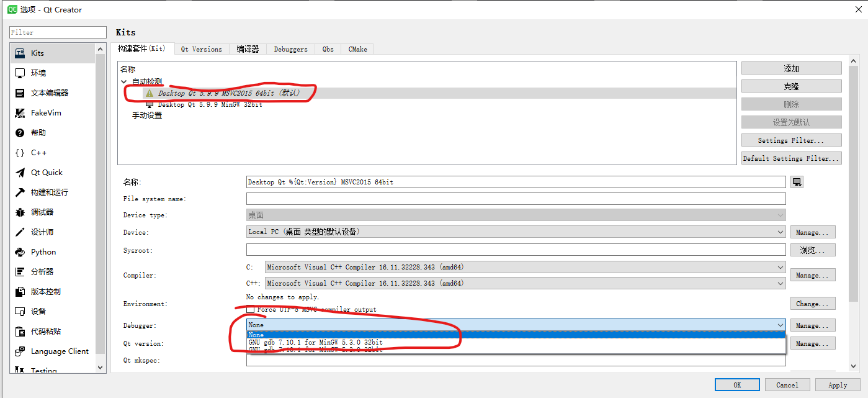
Task: Click the 克隆 clone button
Action: pyautogui.click(x=790, y=86)
